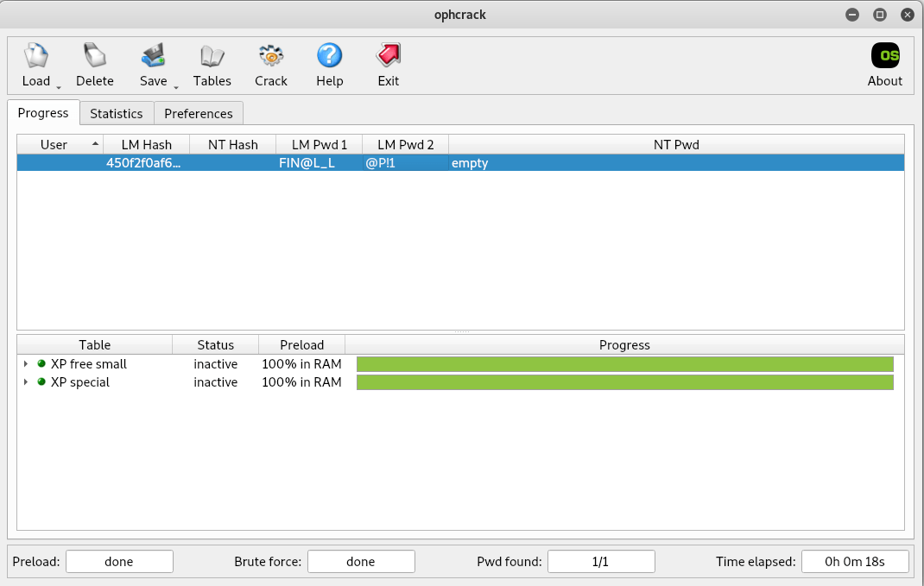Click the Delete toolbar icon
The height and width of the screenshot is (586, 924).
[x=94, y=57]
